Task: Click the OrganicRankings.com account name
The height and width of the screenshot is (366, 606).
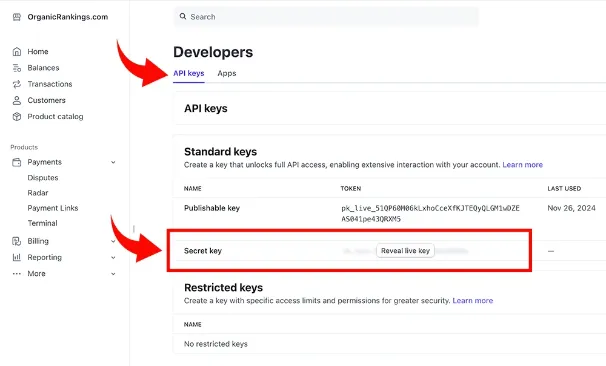Action: (x=68, y=17)
